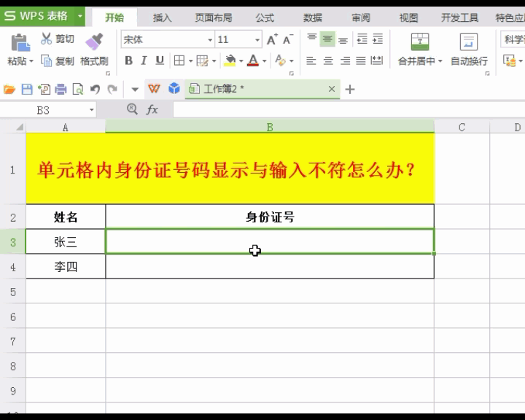This screenshot has height=420, width=525.
Task: Expand the font color dropdown arrow
Action: click(x=264, y=61)
